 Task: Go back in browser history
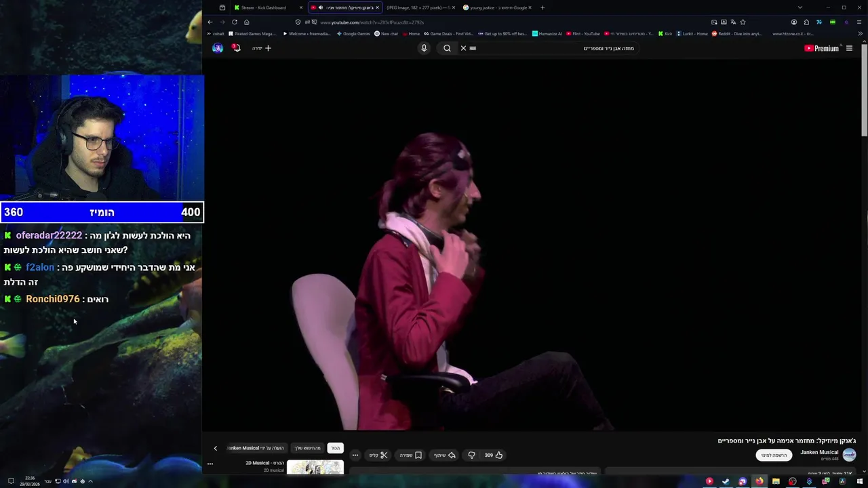[x=210, y=22]
